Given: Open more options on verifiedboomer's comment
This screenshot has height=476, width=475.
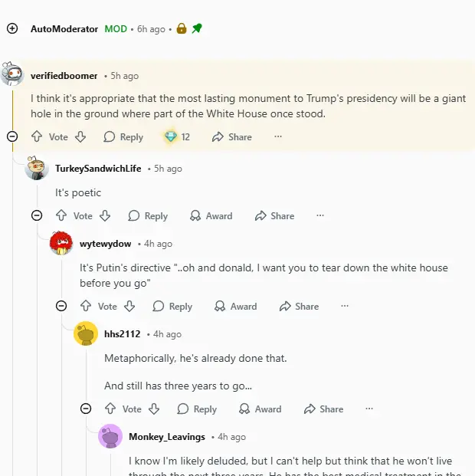Looking at the screenshot, I should (278, 137).
